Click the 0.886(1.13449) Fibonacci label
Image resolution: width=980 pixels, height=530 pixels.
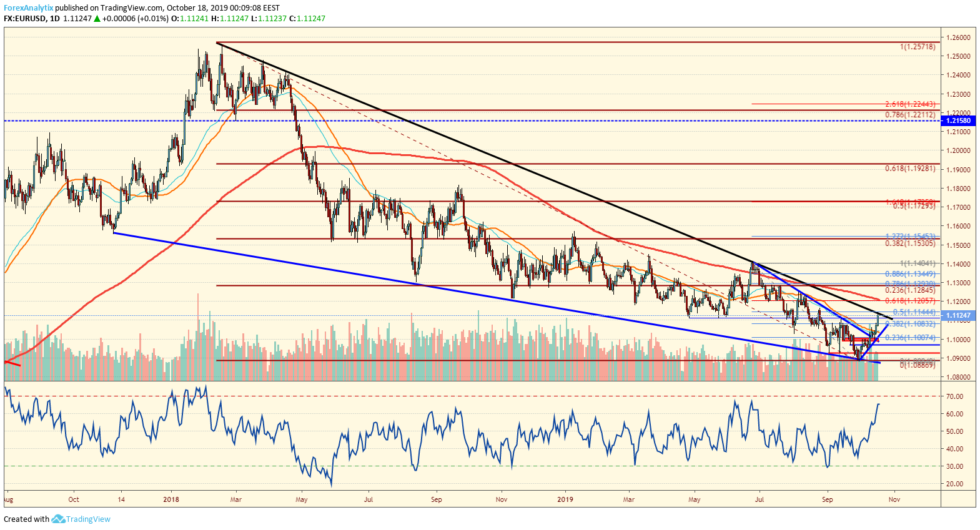coord(910,274)
